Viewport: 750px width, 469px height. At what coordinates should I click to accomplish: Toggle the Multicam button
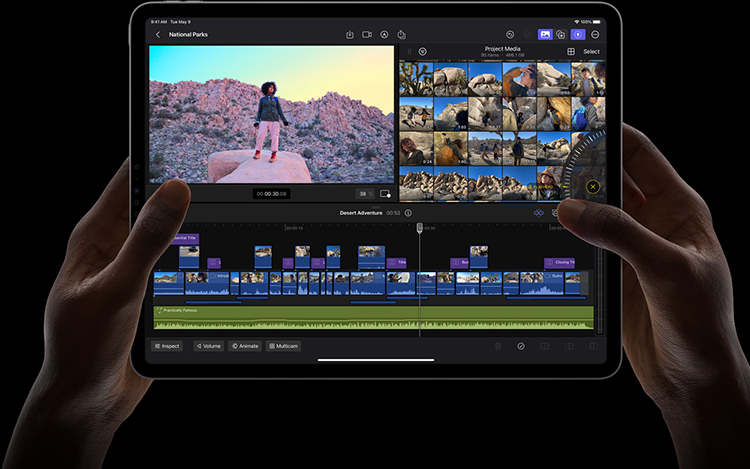tap(283, 346)
